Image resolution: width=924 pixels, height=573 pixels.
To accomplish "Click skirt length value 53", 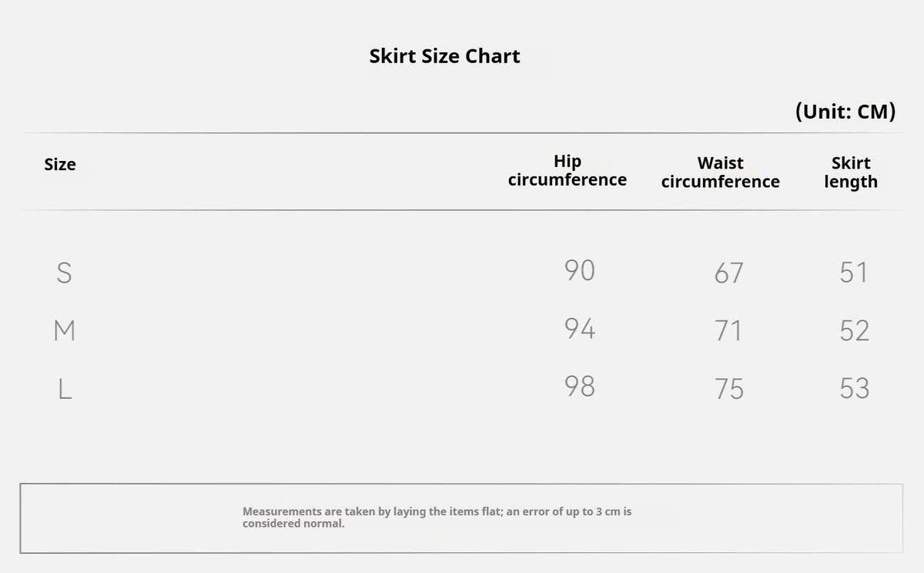I will pyautogui.click(x=855, y=389).
